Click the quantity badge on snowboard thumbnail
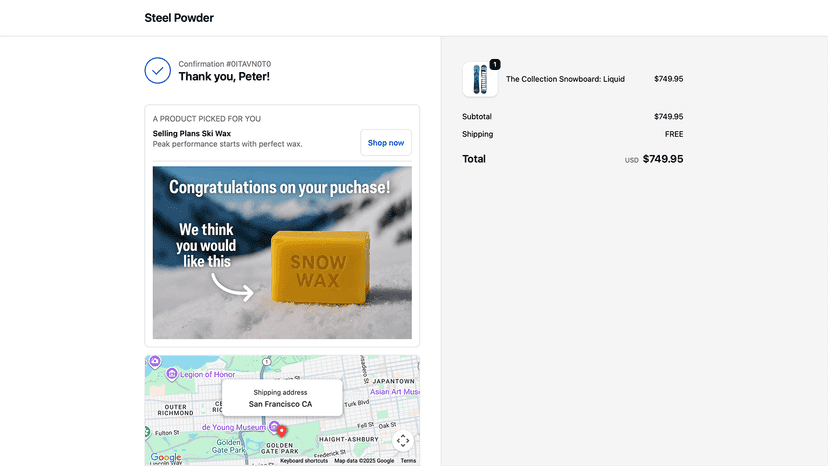Image resolution: width=828 pixels, height=466 pixels. pos(495,64)
